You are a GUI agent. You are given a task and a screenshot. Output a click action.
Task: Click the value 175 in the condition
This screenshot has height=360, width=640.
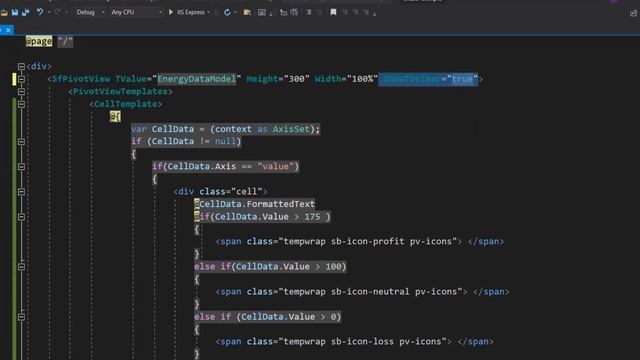[312, 217]
